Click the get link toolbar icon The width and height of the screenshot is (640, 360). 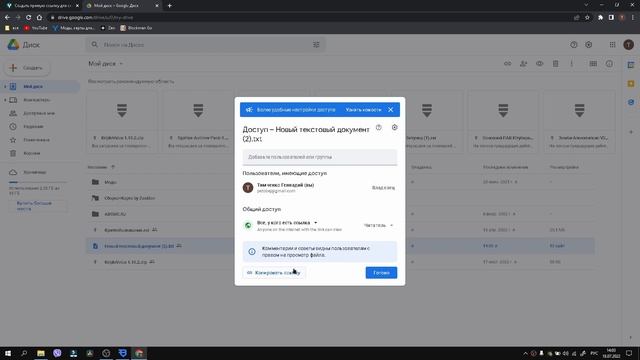tap(507, 64)
